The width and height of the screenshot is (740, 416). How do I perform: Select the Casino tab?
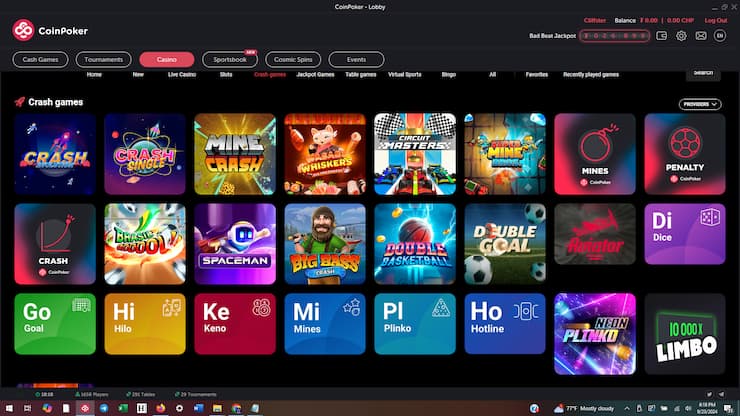click(x=167, y=59)
